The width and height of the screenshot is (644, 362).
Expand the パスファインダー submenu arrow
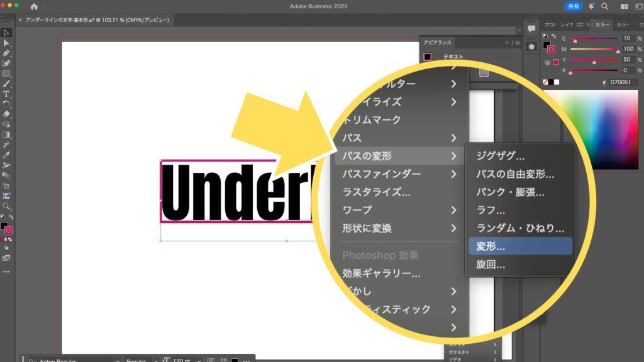(453, 174)
